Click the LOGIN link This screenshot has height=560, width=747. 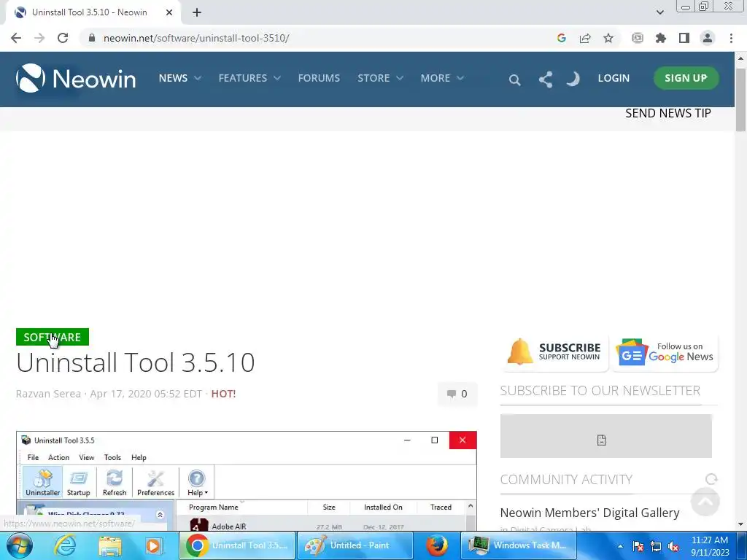click(x=613, y=78)
